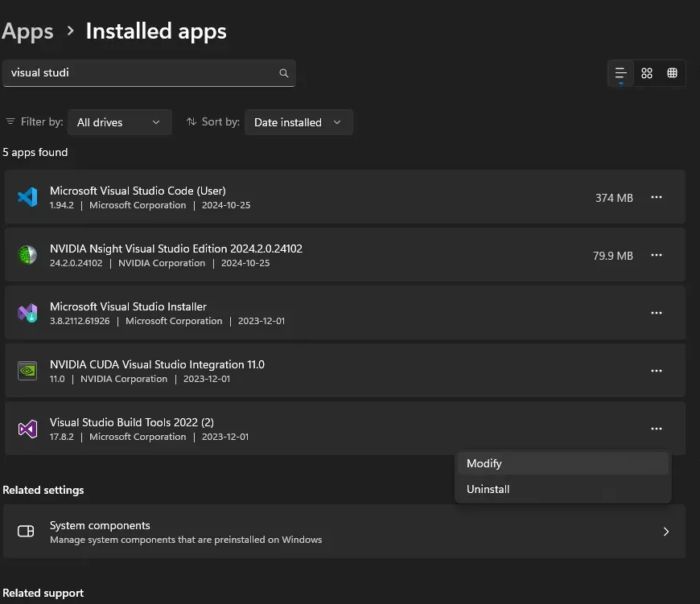Open more options for Visual Studio Code
Screen dimensions: 700x604
(657, 197)
